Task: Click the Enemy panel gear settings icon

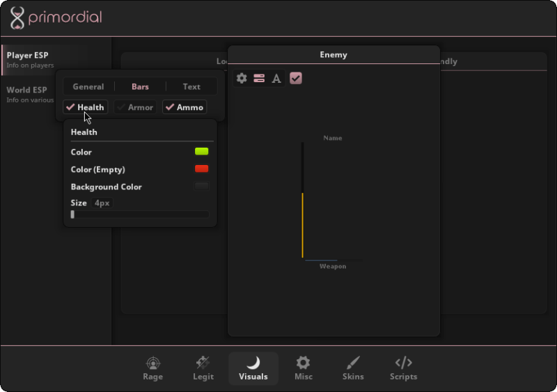Action: 242,78
